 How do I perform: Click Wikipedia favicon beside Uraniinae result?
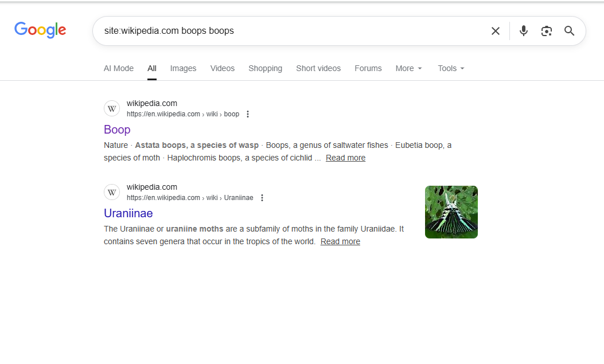pyautogui.click(x=112, y=192)
